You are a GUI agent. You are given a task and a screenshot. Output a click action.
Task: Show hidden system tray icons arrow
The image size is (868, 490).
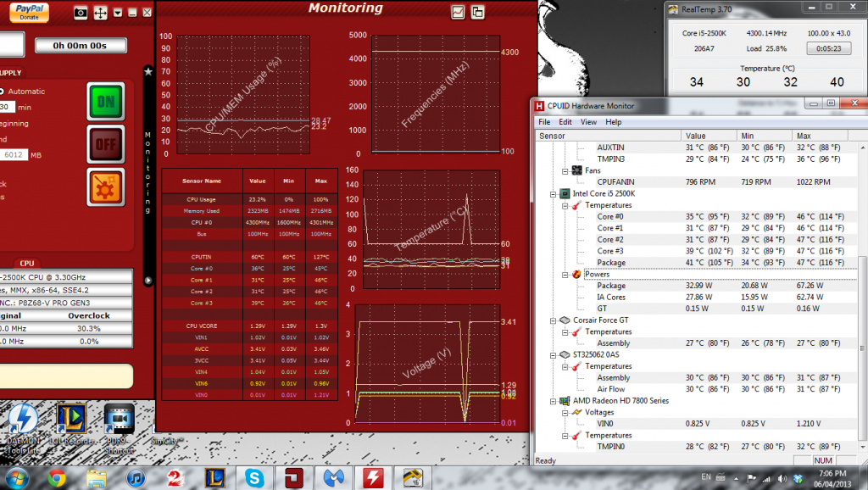[x=736, y=478]
